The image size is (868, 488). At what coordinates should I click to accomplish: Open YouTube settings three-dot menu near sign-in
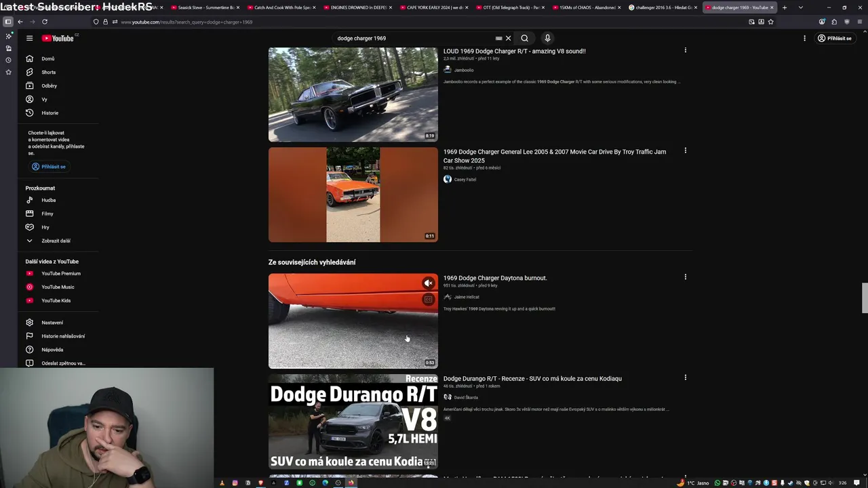804,38
